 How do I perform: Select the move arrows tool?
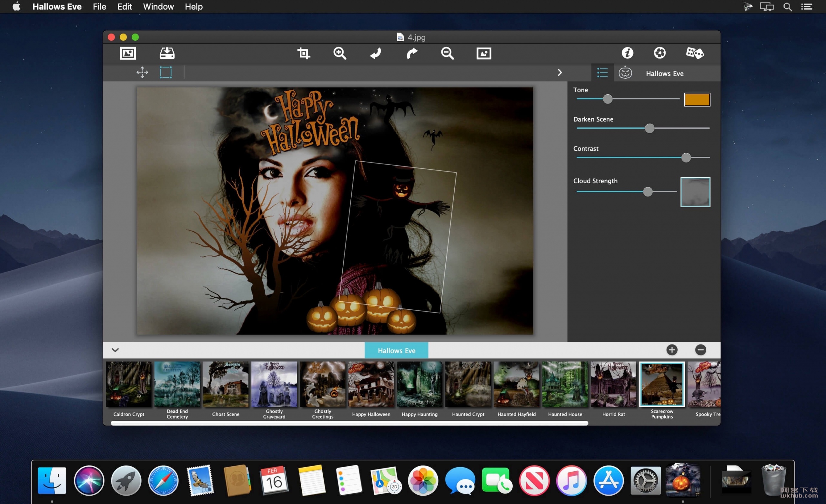coord(142,72)
